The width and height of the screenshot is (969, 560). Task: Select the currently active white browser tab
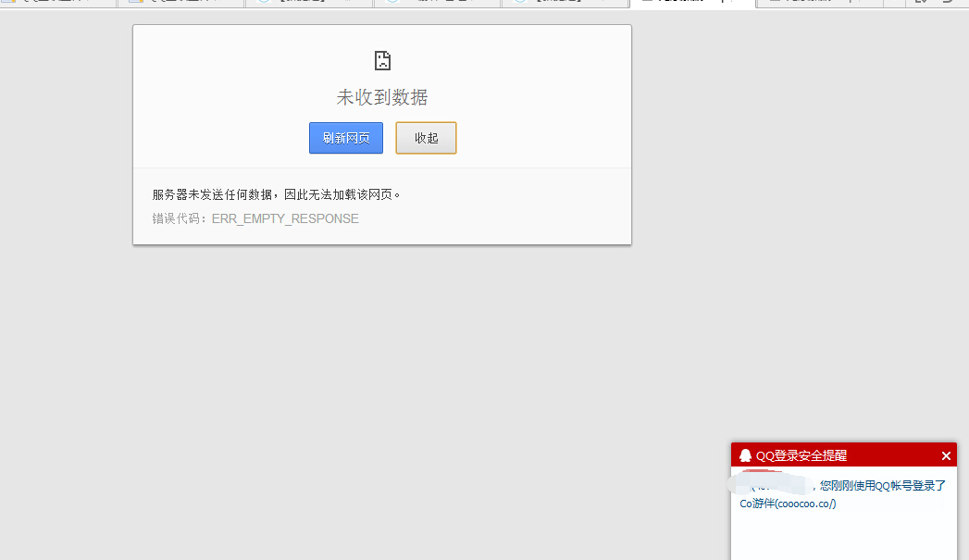[692, 3]
